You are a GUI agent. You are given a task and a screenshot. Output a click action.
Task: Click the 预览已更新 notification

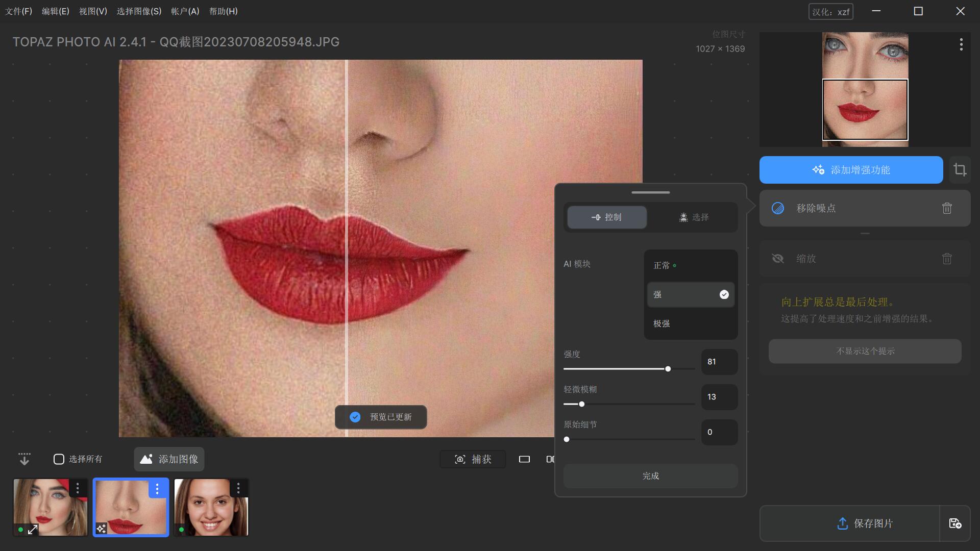tap(381, 417)
